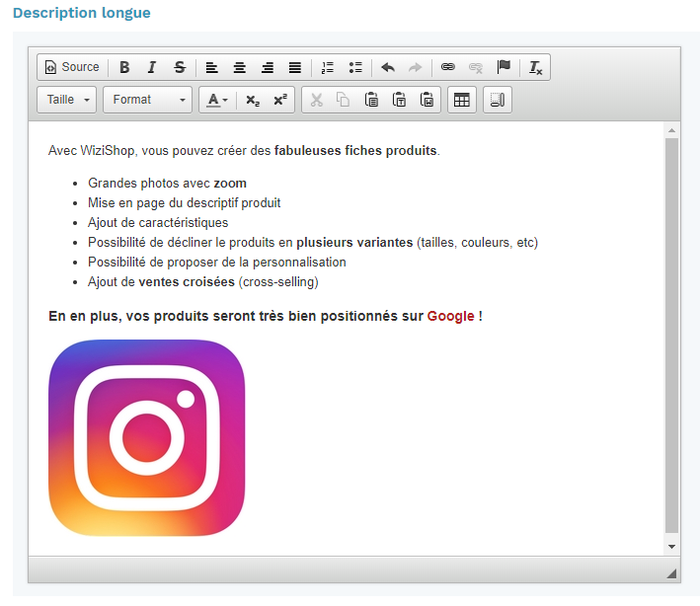Apply superscript formatting
This screenshot has height=606, width=700.
(x=280, y=100)
